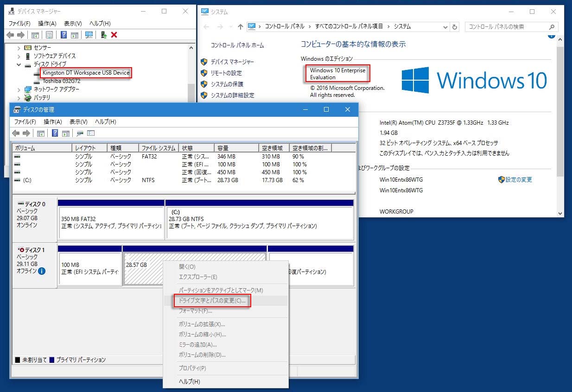Collapse the ディスク ドライブ tree node
The height and width of the screenshot is (392, 572).
[19, 64]
